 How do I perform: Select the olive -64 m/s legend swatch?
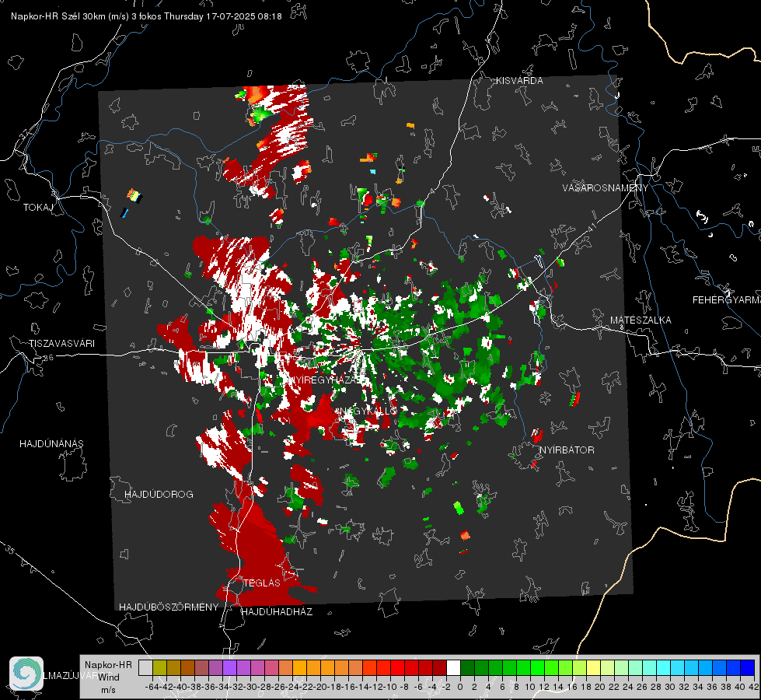[x=159, y=668]
